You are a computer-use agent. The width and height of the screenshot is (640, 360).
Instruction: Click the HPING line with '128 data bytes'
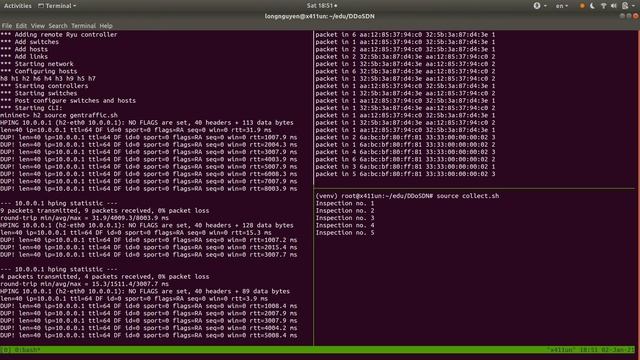click(147, 226)
